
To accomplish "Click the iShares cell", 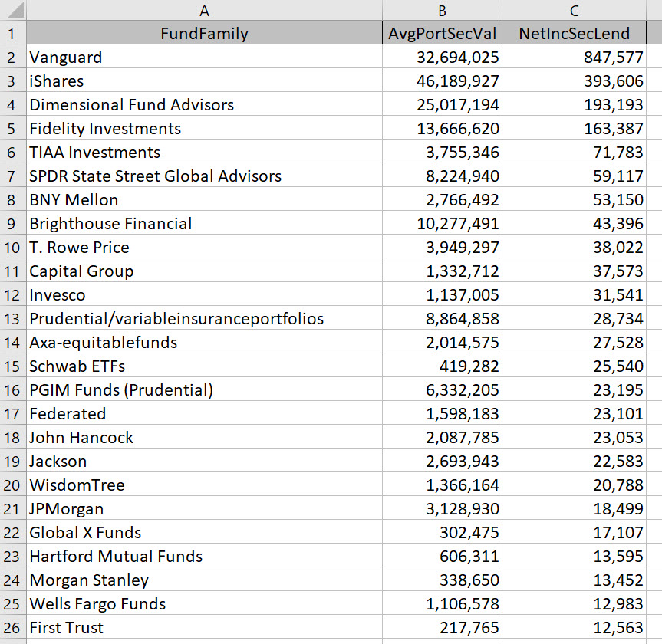I will [204, 80].
